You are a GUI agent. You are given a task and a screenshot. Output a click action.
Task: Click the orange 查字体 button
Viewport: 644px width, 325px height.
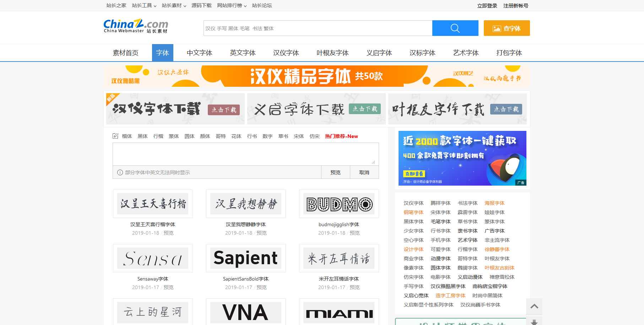(x=507, y=28)
